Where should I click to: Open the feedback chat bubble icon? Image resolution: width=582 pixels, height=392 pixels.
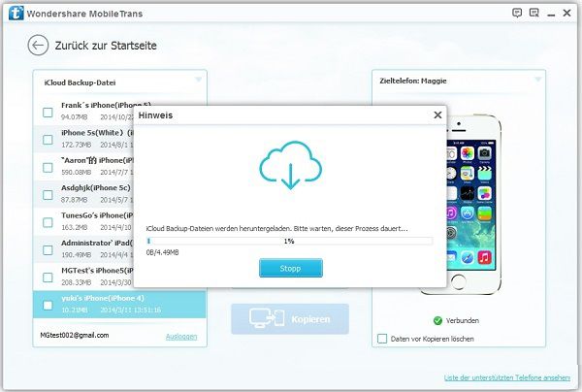click(517, 13)
